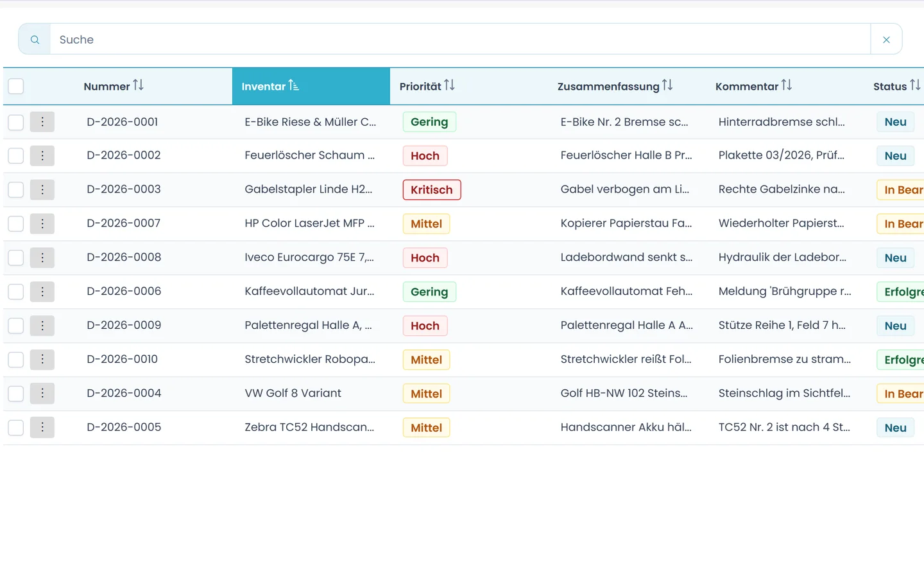
Task: Click 'Zebra TC52 Handscan...' inventory cell
Action: coord(309,427)
